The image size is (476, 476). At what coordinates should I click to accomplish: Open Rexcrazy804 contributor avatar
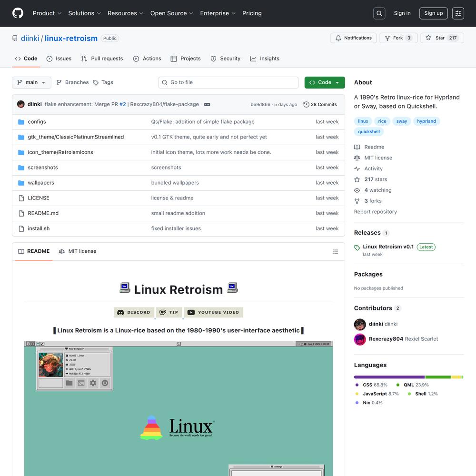[360, 339]
